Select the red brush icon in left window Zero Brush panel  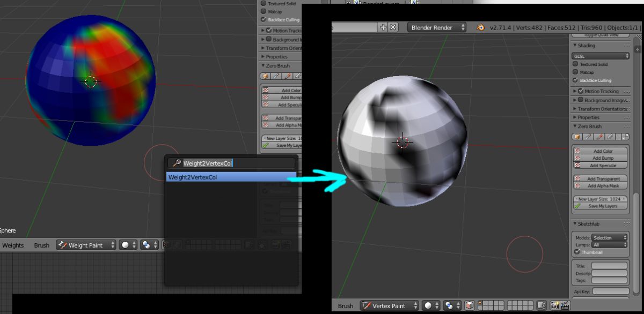coord(287,77)
